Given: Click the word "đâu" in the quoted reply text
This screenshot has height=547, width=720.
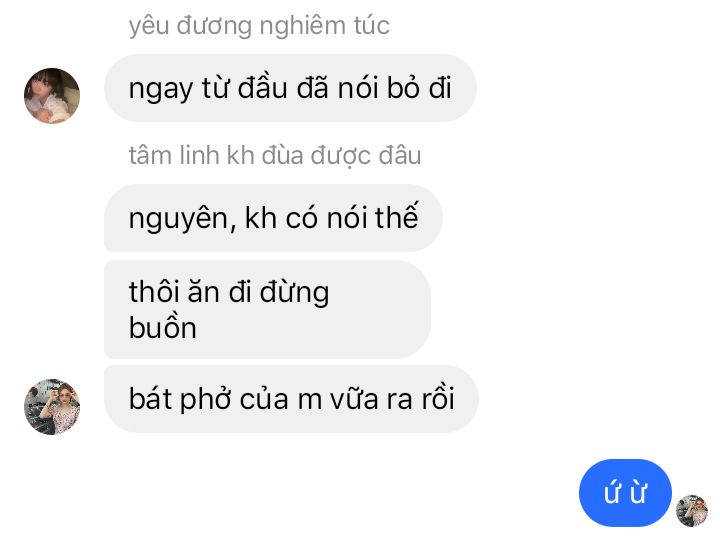Looking at the screenshot, I should click(399, 155).
